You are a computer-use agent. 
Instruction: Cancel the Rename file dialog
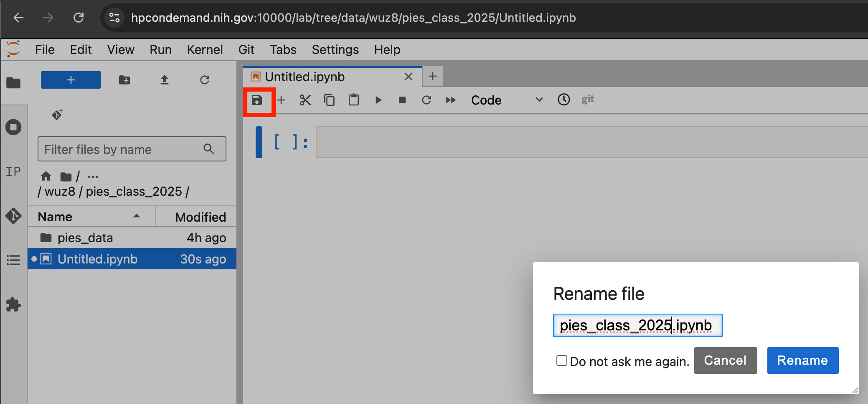[725, 361]
